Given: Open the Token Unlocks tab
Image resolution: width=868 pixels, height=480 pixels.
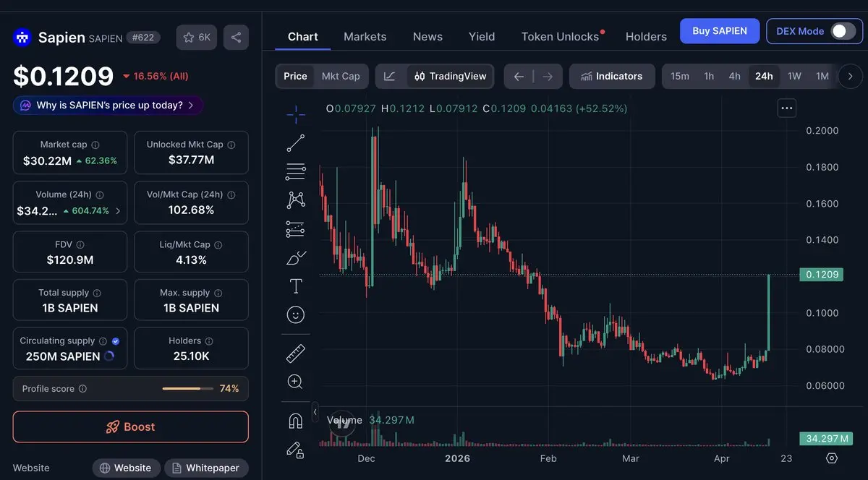Looking at the screenshot, I should click(561, 36).
